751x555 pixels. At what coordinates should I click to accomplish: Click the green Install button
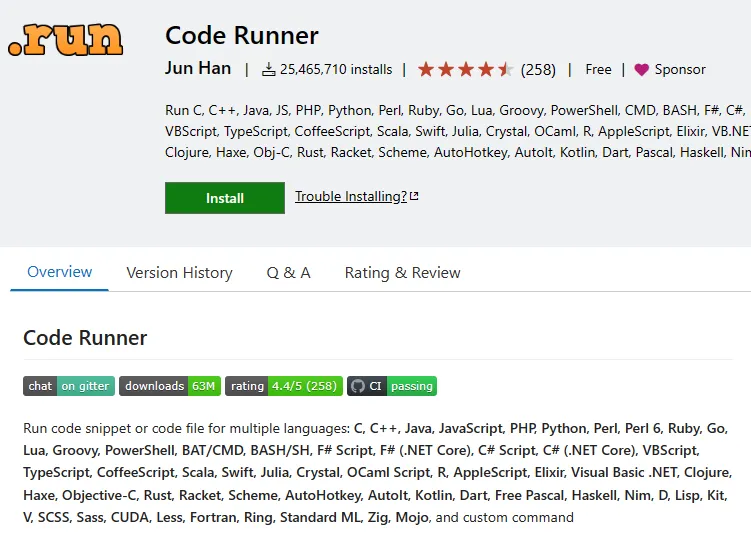point(225,198)
